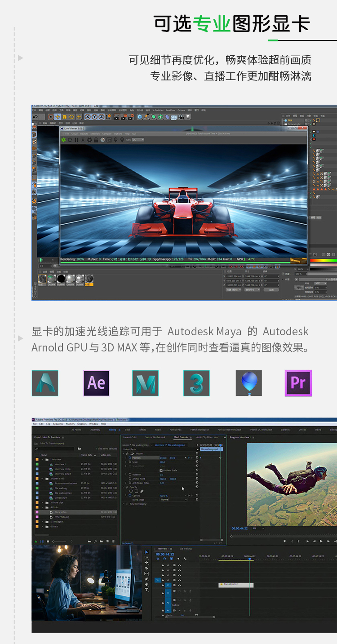Click the 3ds Max app icon
This screenshot has height=644, width=337.
(196, 383)
